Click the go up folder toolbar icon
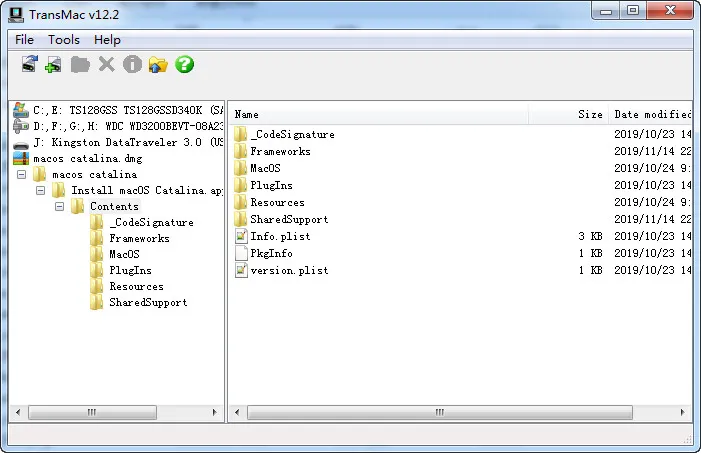The height and width of the screenshot is (453, 701). (x=158, y=64)
